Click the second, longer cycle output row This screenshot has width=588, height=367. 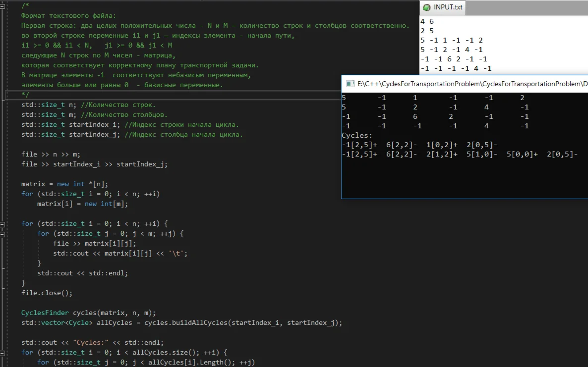(x=459, y=155)
